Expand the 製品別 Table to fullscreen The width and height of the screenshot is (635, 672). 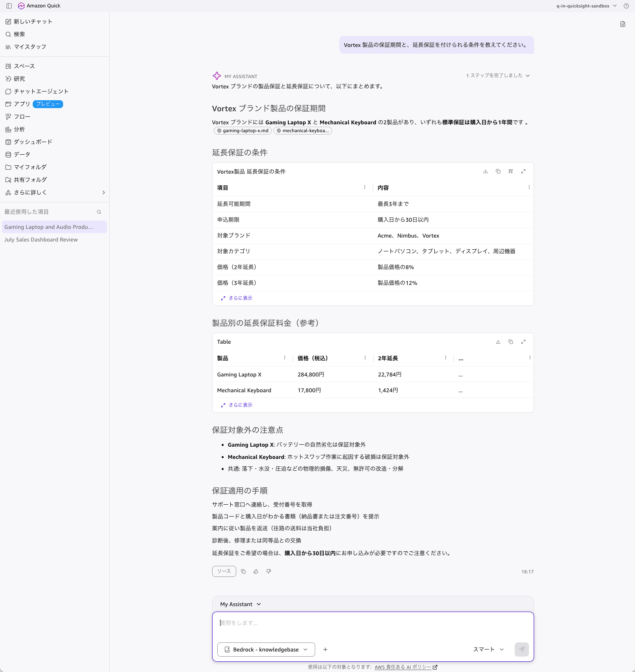pyautogui.click(x=523, y=342)
